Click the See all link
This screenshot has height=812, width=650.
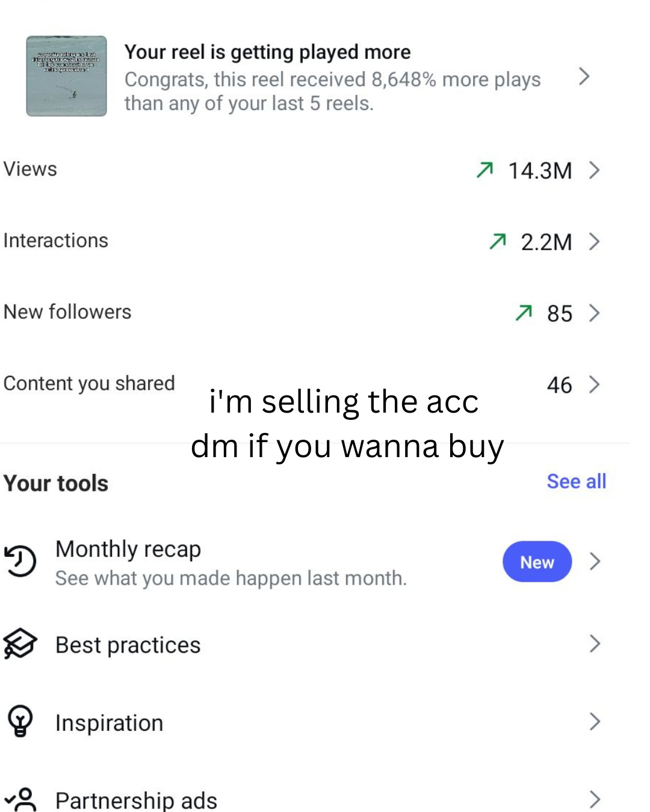(x=576, y=481)
